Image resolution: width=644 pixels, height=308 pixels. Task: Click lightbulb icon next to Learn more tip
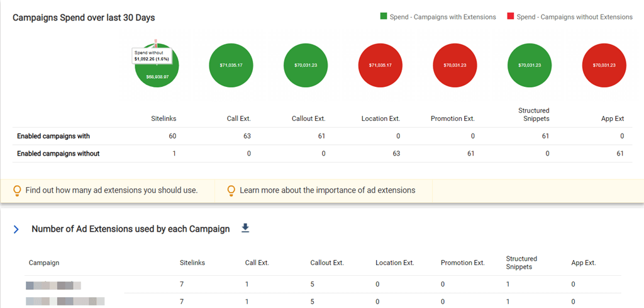(x=231, y=190)
